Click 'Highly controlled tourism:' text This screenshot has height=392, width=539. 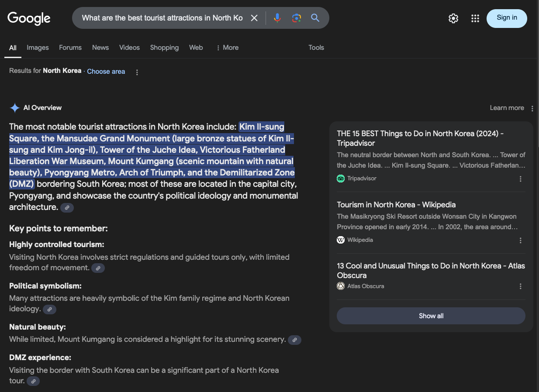click(57, 244)
